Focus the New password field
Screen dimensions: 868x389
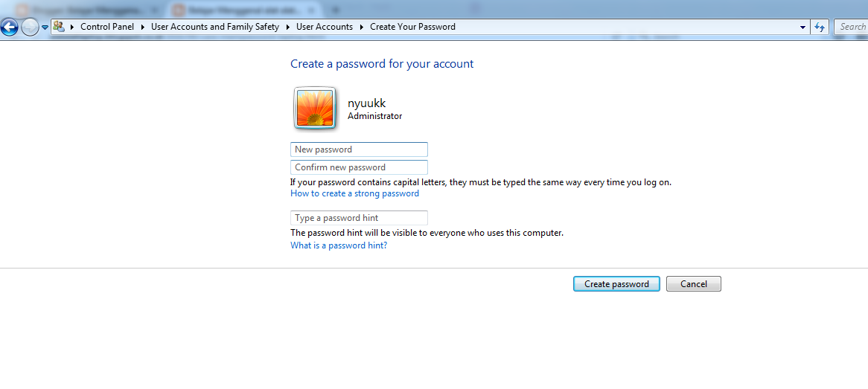359,150
